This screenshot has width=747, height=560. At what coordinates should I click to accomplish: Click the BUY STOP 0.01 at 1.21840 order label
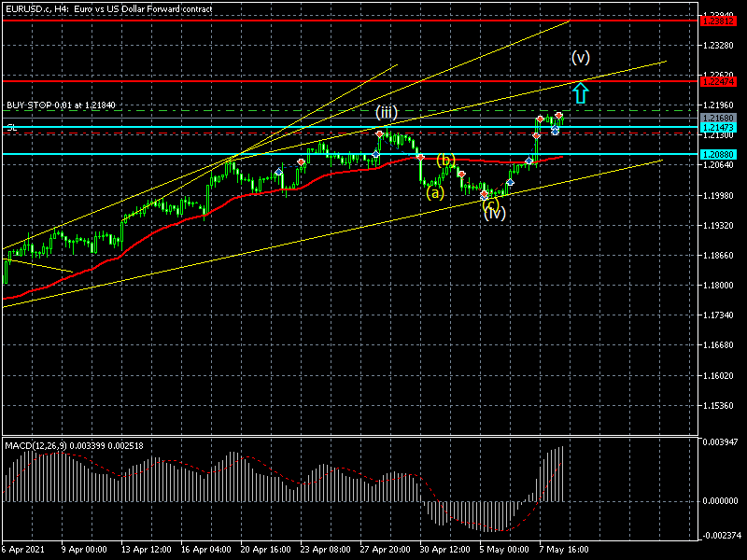pyautogui.click(x=61, y=105)
